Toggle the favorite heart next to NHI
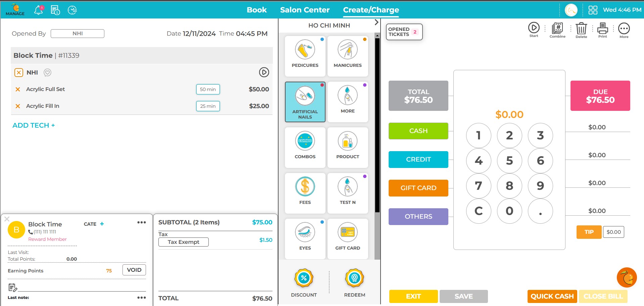Screen dimensions: 644x306 tap(47, 73)
